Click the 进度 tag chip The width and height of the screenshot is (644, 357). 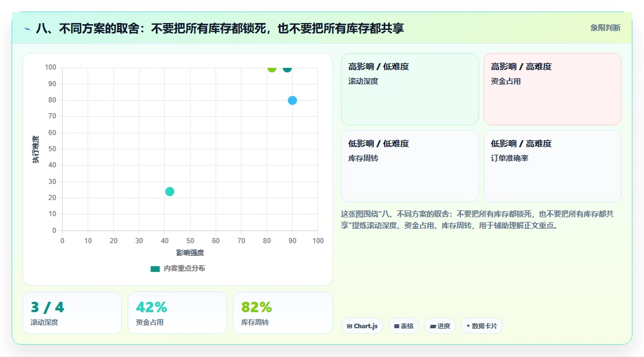click(x=440, y=326)
